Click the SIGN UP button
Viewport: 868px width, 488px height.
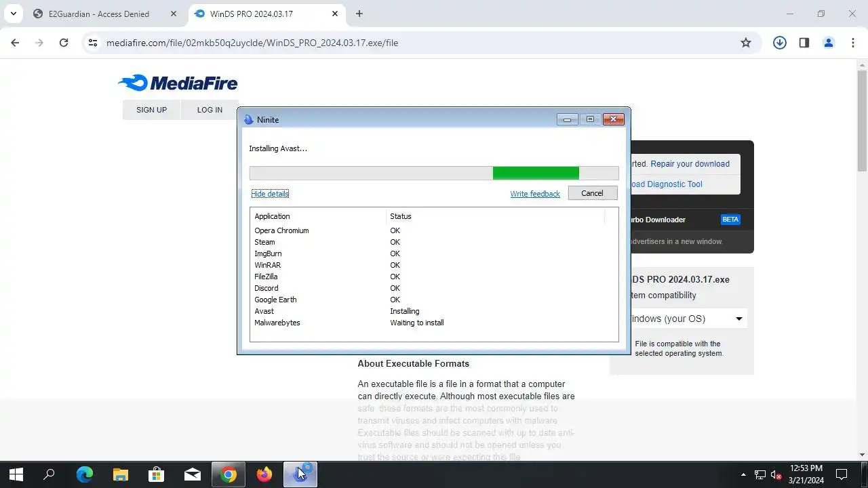click(151, 110)
